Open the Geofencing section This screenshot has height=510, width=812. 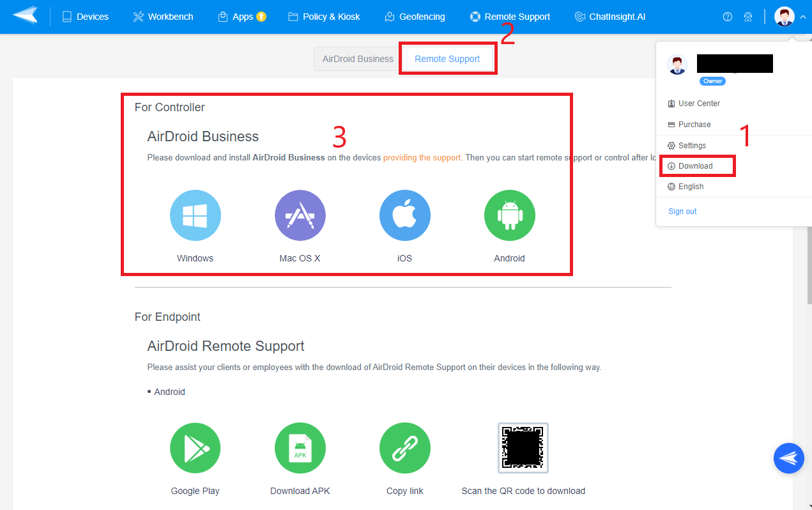coord(415,17)
